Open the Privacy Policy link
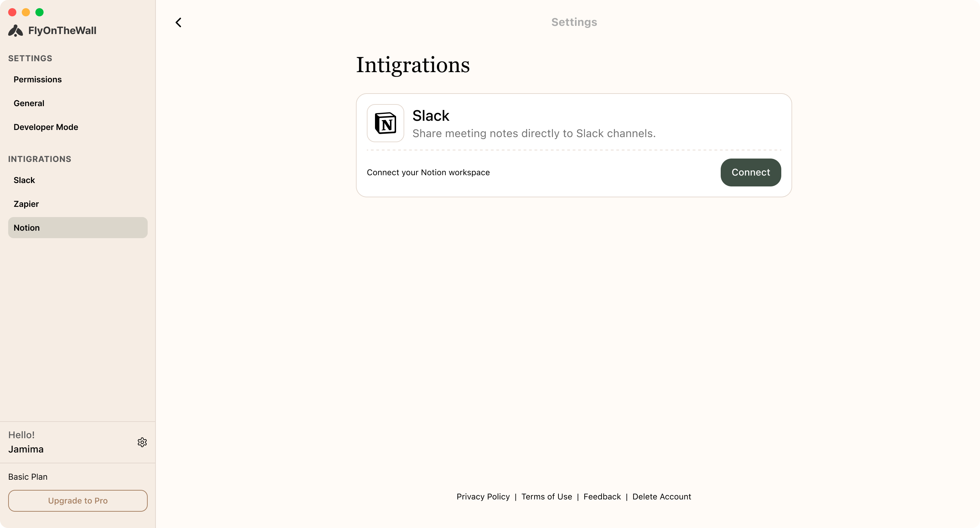Viewport: 980px width, 528px height. [x=483, y=496]
